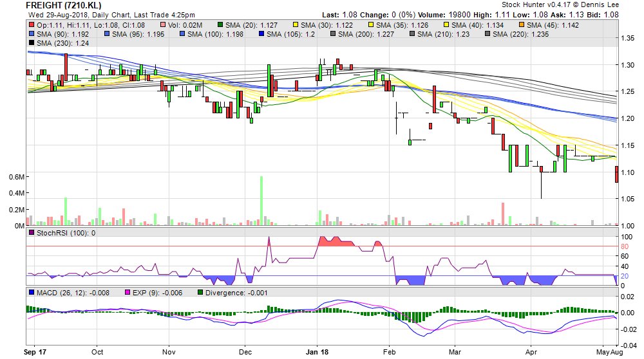Click the 'Mar' date axis label
This screenshot has height=359, width=644.
455,352
